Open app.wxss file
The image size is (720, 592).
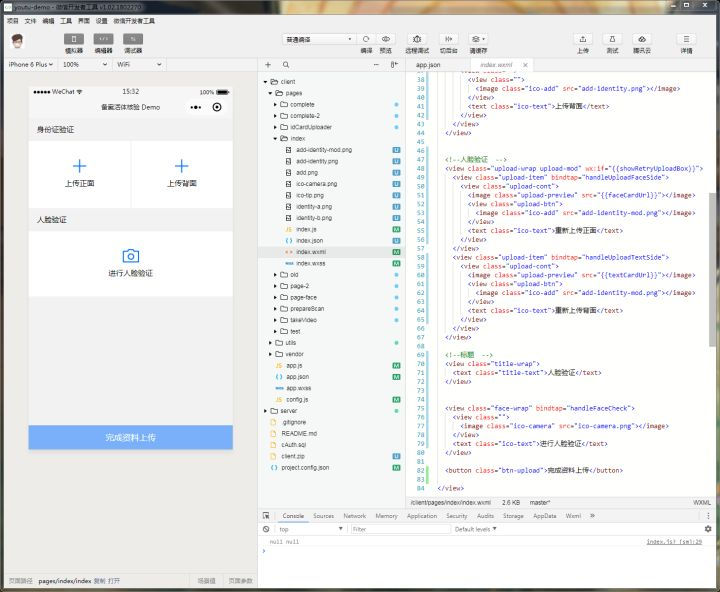298,388
